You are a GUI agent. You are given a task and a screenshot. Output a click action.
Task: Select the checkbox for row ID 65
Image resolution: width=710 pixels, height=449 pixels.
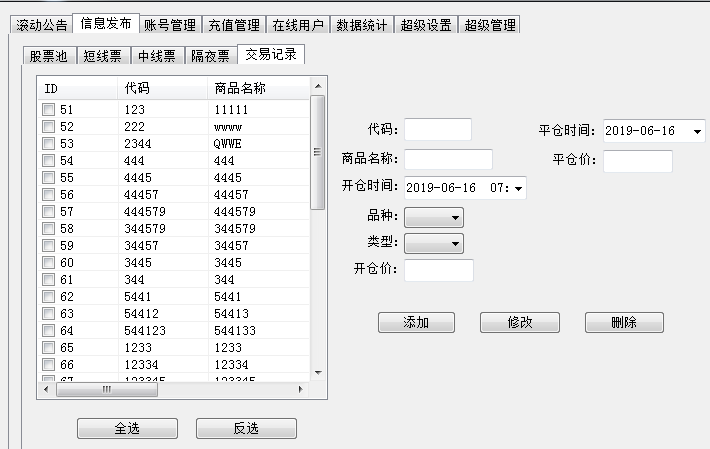click(x=48, y=348)
